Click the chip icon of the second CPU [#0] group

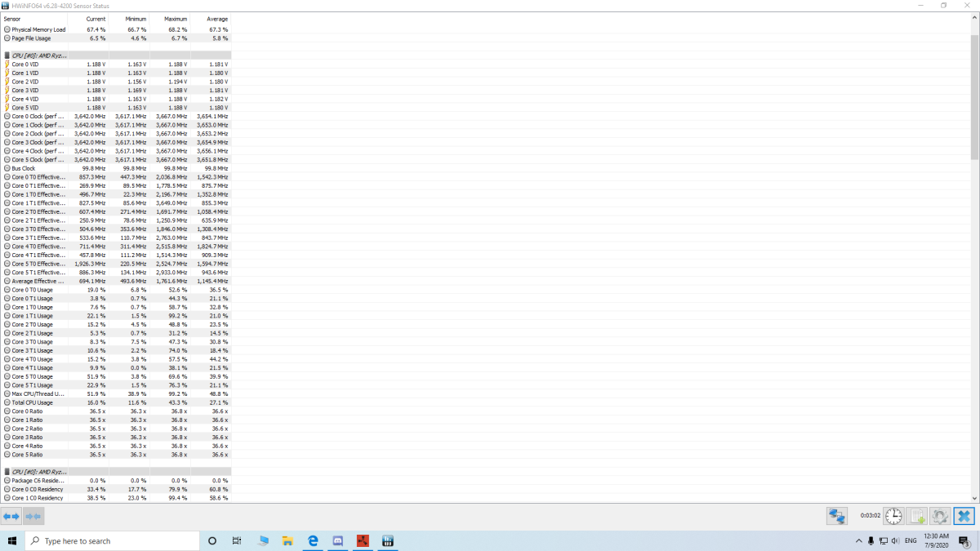click(x=7, y=472)
